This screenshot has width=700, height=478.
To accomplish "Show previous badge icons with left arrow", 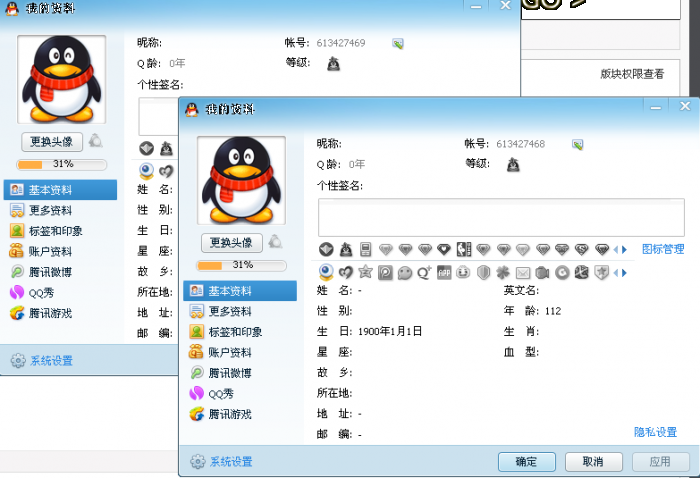I will click(x=616, y=249).
